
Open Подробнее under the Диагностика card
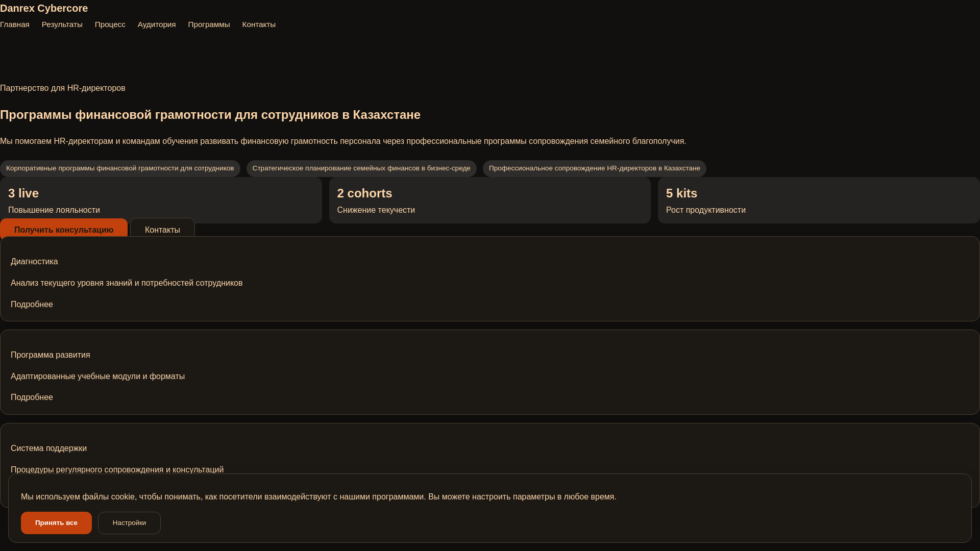[32, 305]
